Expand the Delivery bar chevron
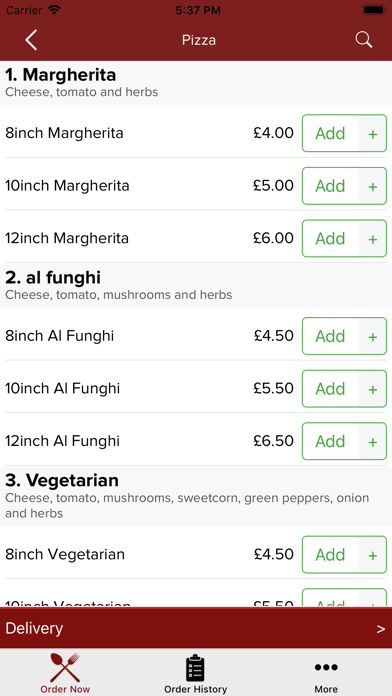The image size is (392, 696). (x=380, y=629)
